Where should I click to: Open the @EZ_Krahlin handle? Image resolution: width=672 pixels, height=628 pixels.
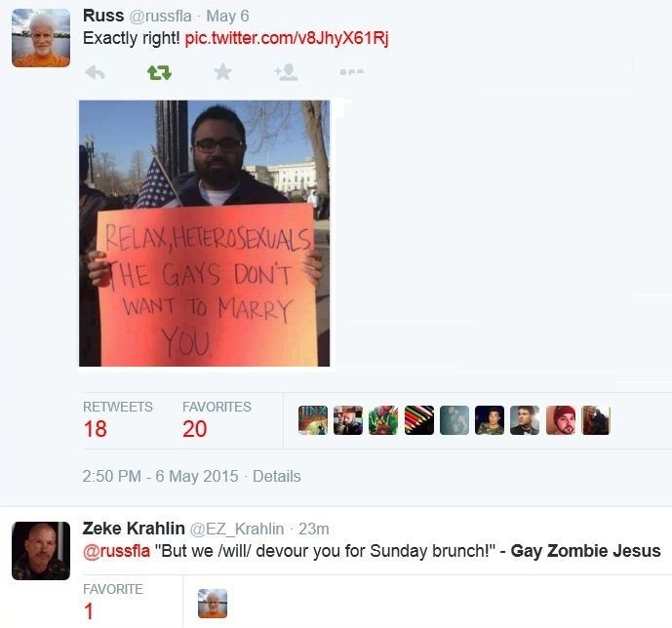(x=237, y=530)
